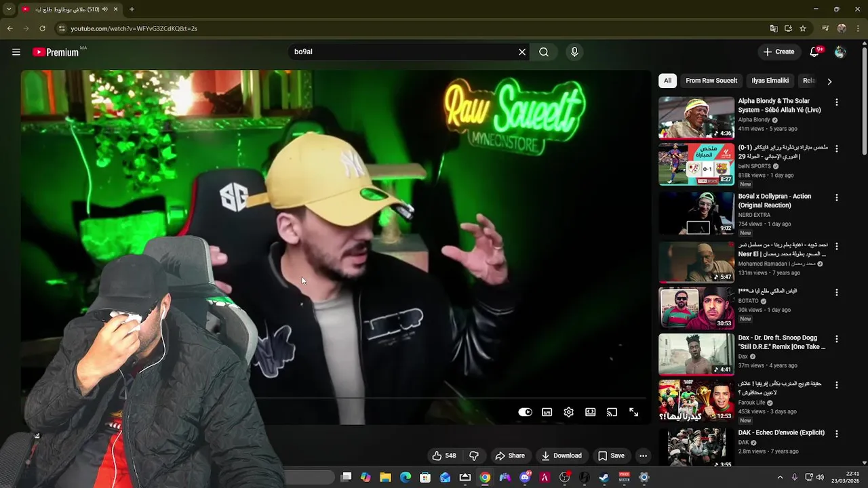The height and width of the screenshot is (488, 868).
Task: Clear the bo9al search text
Action: pos(522,52)
